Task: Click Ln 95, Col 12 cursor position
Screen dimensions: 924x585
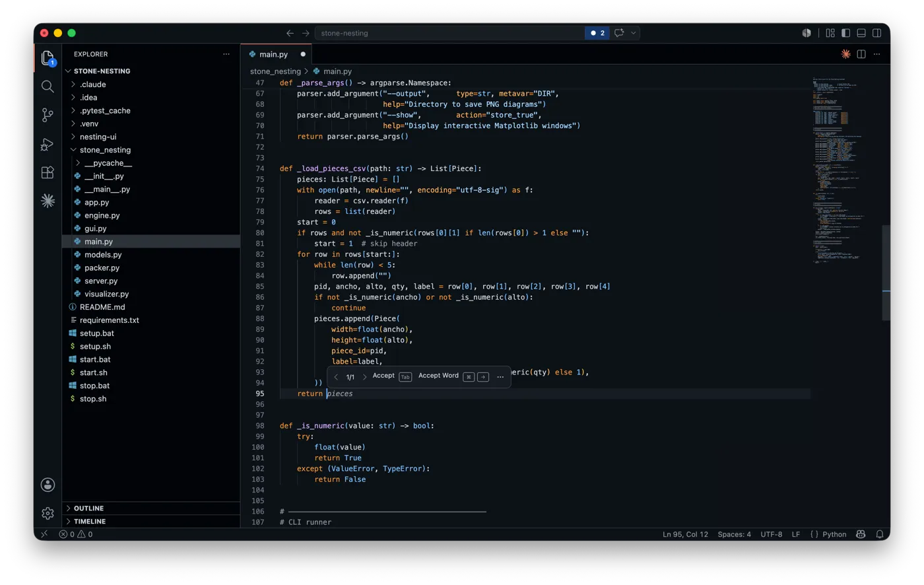Action: 685,534
